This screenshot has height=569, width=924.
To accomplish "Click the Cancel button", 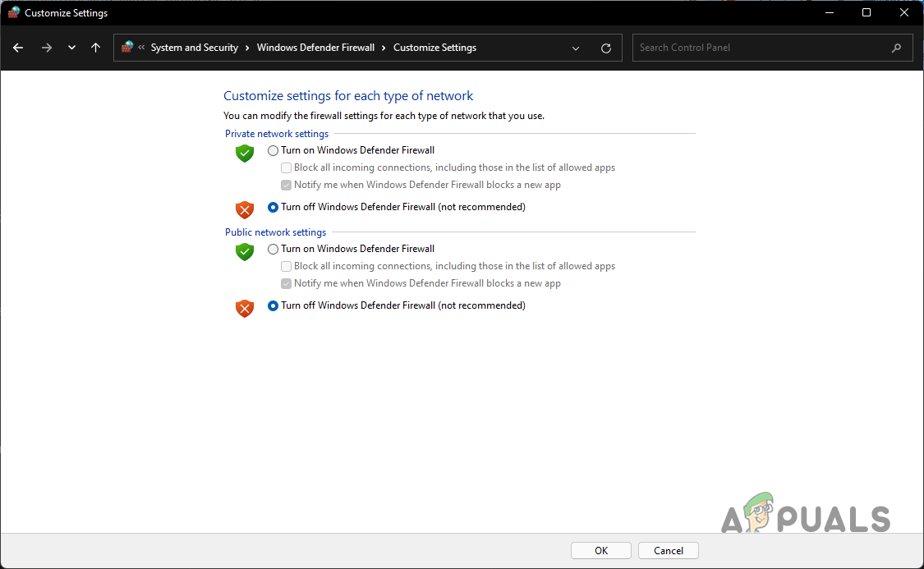I will click(x=668, y=551).
